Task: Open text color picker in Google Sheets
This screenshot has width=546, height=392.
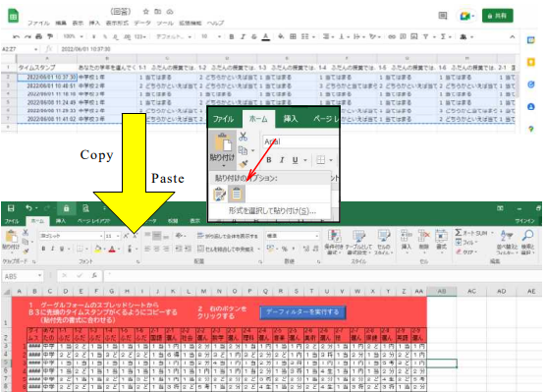Action: (x=266, y=36)
